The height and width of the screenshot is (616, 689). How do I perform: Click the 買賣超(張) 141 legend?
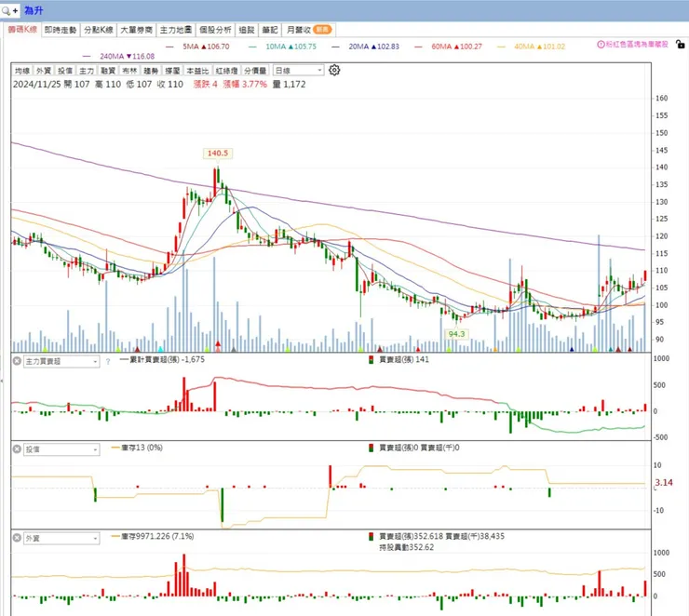(x=399, y=359)
